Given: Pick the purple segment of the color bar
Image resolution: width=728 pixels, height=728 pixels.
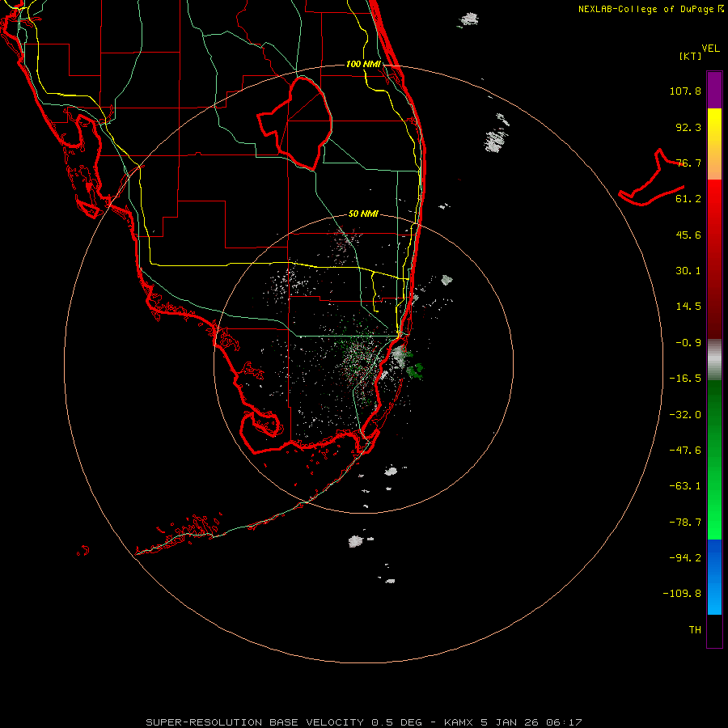Looking at the screenshot, I should (x=714, y=90).
